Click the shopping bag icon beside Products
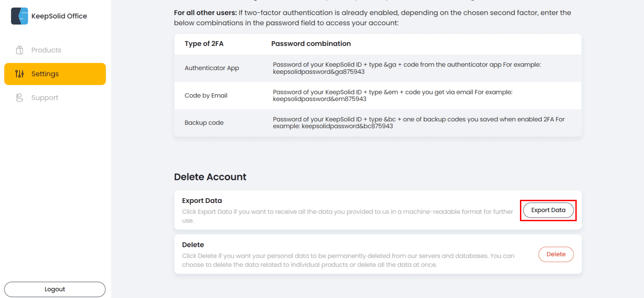 (20, 50)
